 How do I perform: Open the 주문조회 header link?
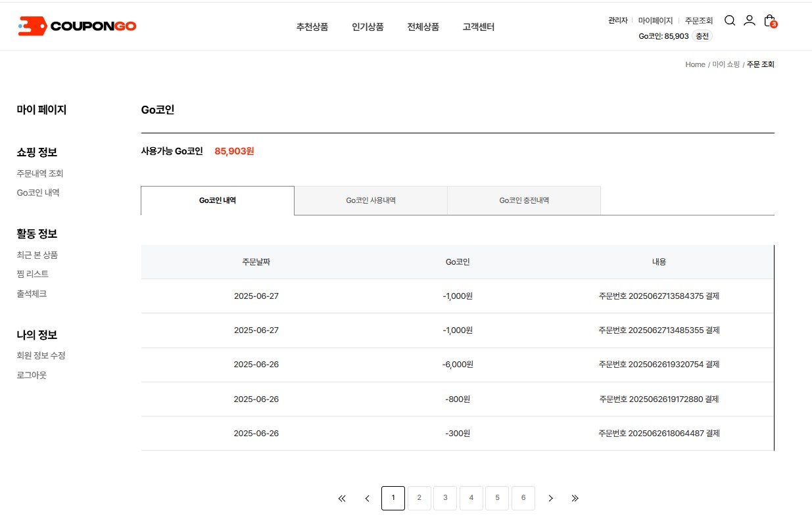click(x=699, y=20)
